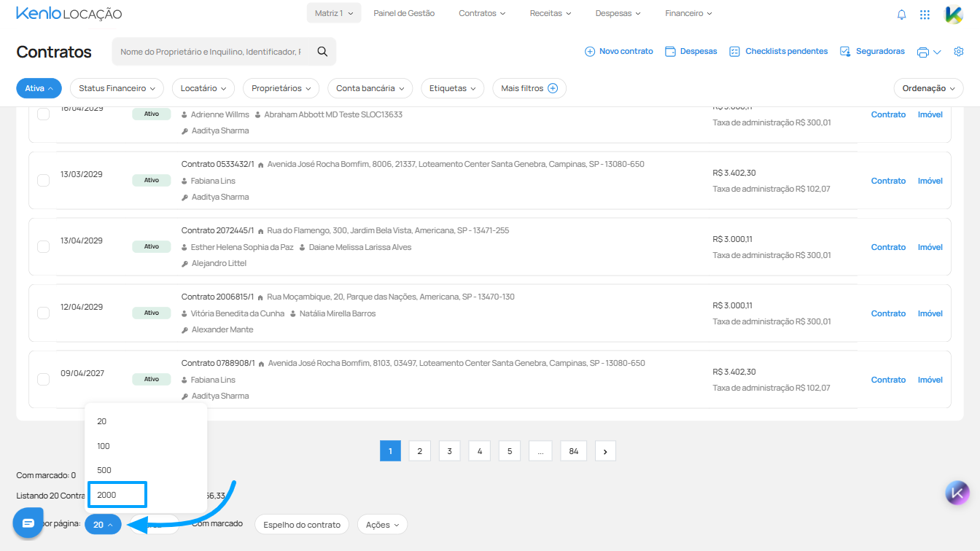Open the Locatário filter dropdown
The image size is (980, 551).
tap(203, 88)
